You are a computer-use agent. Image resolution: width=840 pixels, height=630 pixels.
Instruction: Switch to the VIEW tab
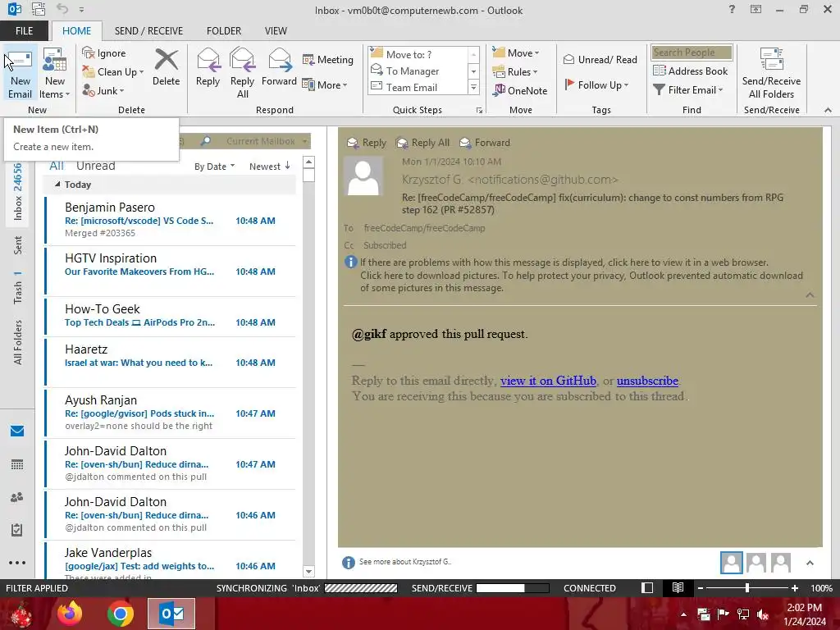pos(276,31)
